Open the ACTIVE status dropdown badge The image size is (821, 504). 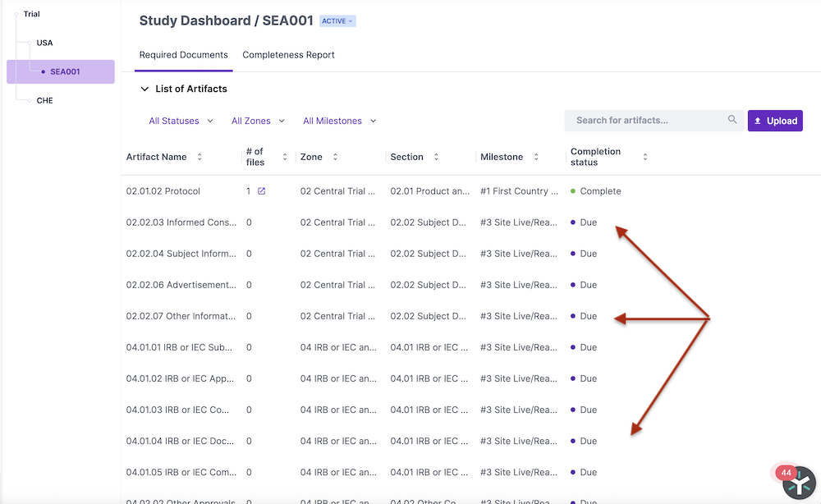pyautogui.click(x=337, y=21)
